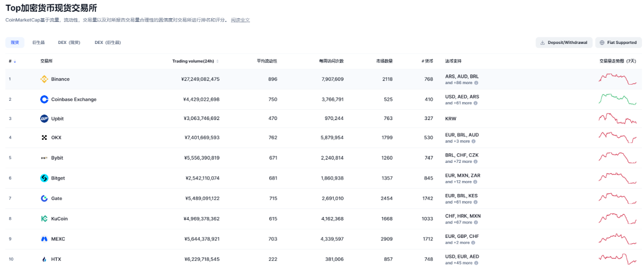The image size is (644, 269).
Task: Click info icon next to KuCoin's +67 more
Action: coord(475,222)
